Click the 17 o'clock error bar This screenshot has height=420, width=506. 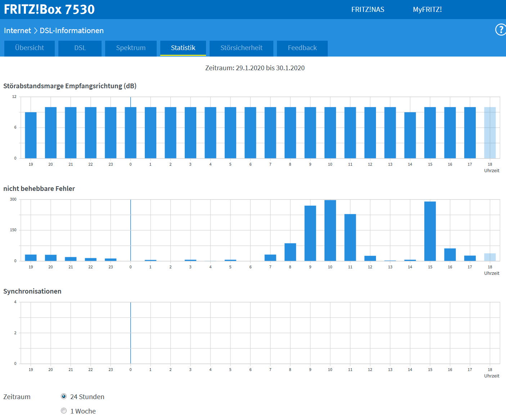(470, 258)
